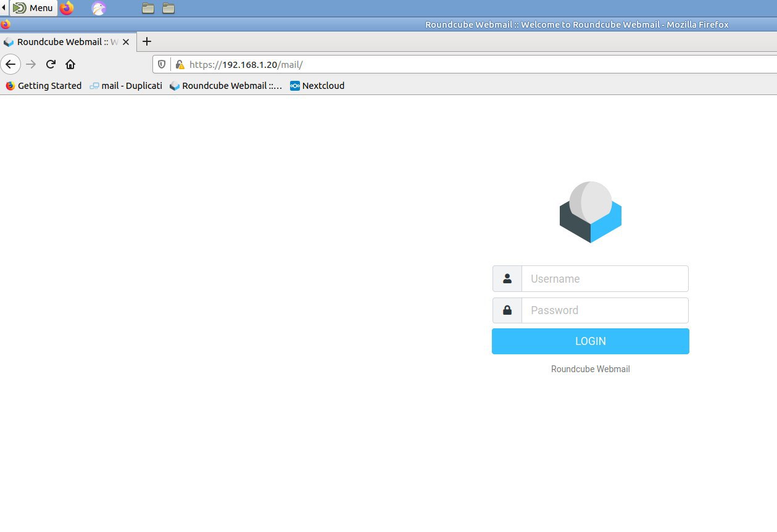The image size is (777, 532).
Task: Click the purple bird icon in panel
Action: pyautogui.click(x=98, y=8)
